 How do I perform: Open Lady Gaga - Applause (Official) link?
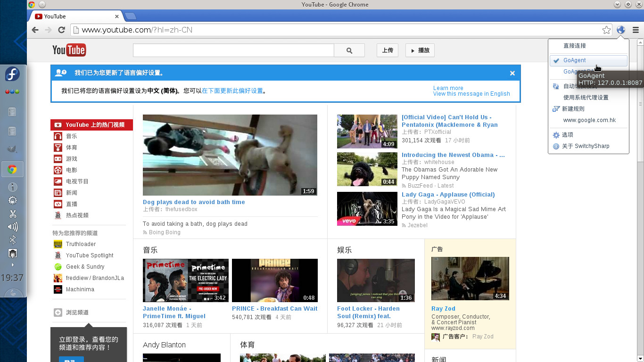point(448,195)
